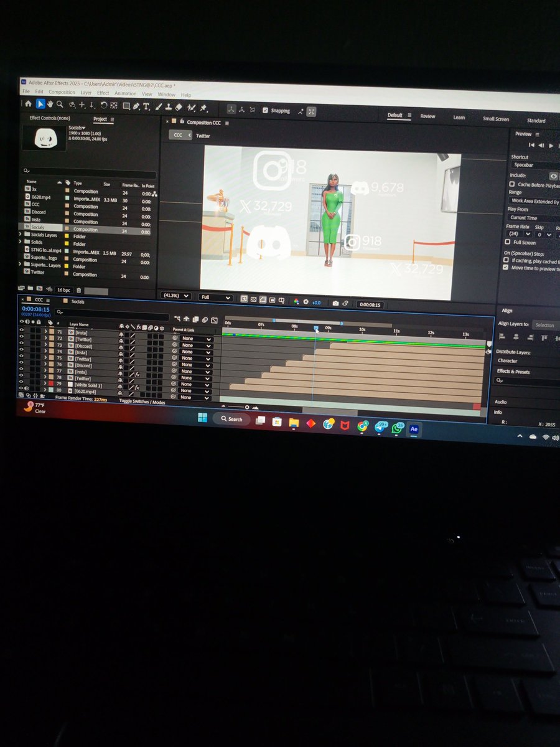Viewport: 560px width, 747px height.
Task: Open the Composition CCC panel menu
Action: (x=227, y=123)
